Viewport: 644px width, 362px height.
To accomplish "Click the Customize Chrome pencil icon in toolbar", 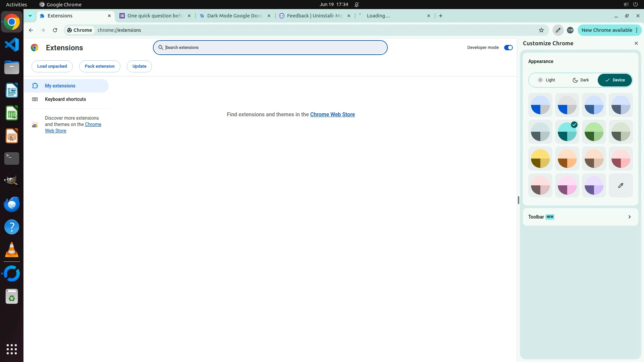I will 558,30.
